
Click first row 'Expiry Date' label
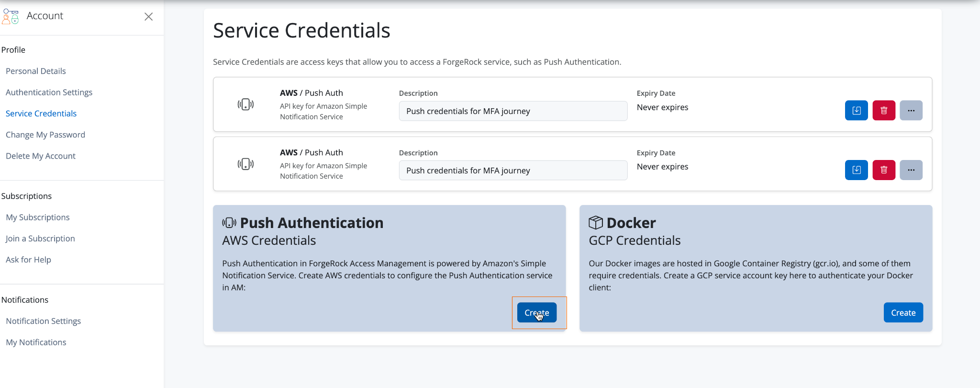tap(656, 93)
